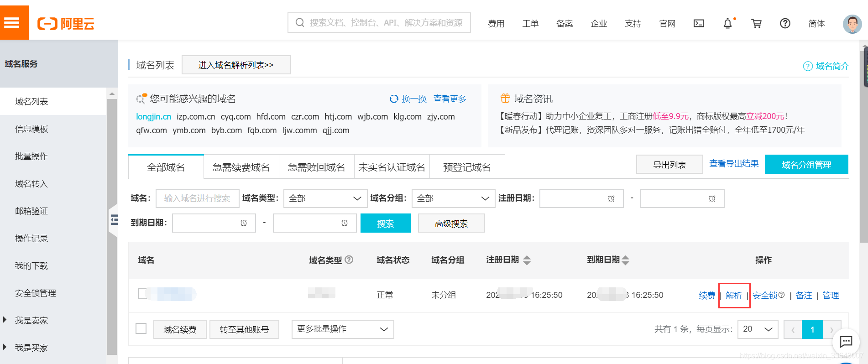
Task: Switch to the 全部域名 tab
Action: point(166,167)
